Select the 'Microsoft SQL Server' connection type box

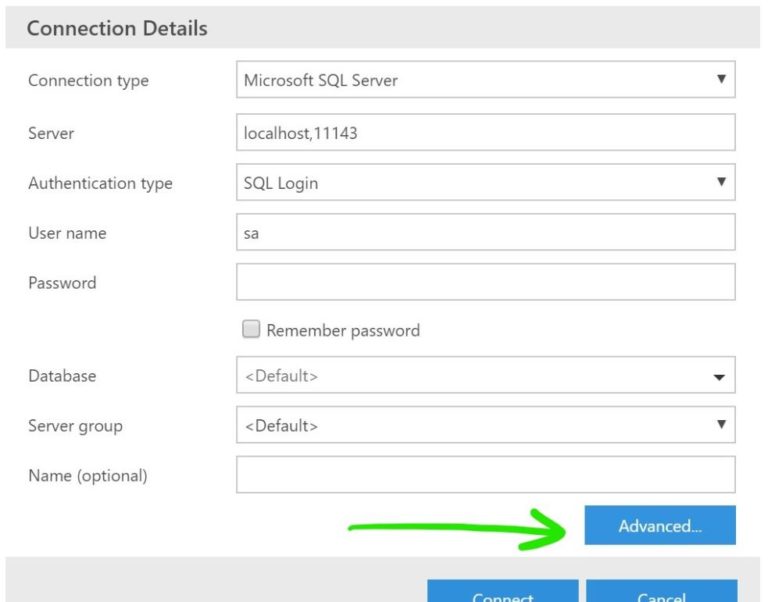470,81
